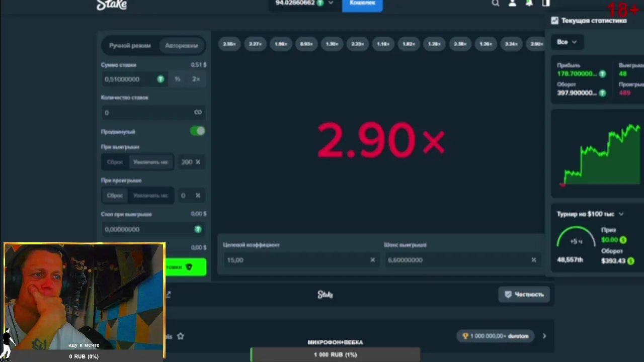The height and width of the screenshot is (362, 644).
Task: Select Сброс under При выигрыше
Action: [x=115, y=162]
